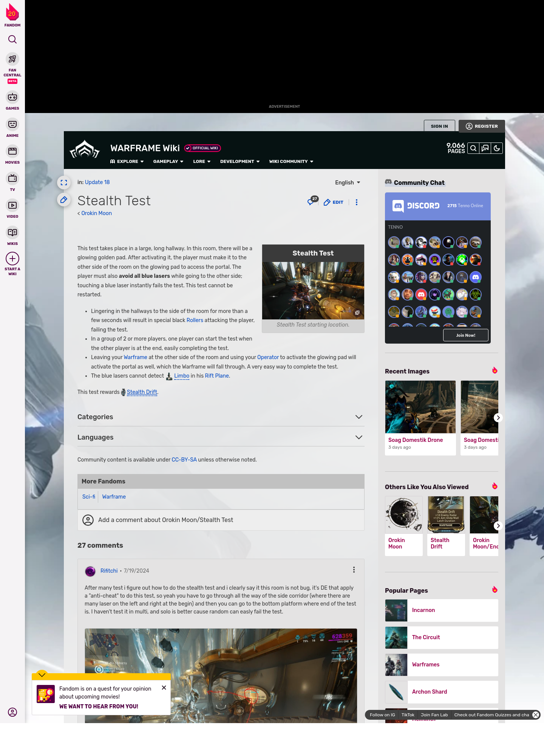Show next Recent Images item
544x756 pixels.
click(x=498, y=418)
